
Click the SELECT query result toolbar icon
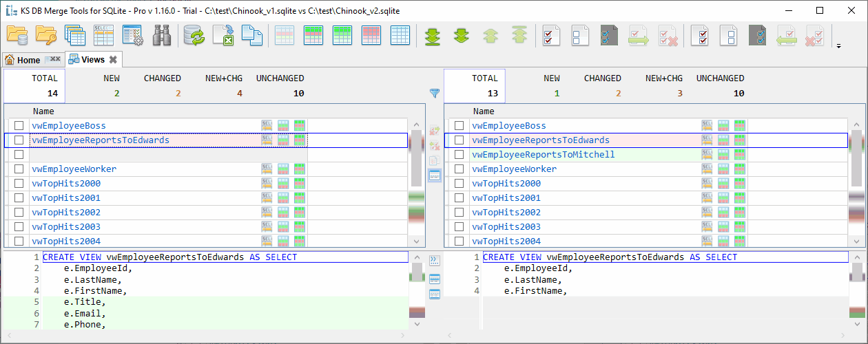(x=103, y=35)
